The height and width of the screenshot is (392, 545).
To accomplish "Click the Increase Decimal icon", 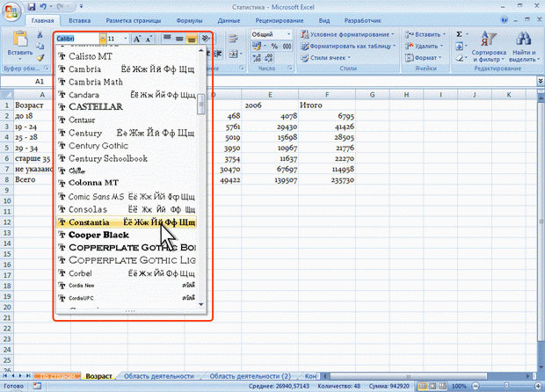I will 256,58.
